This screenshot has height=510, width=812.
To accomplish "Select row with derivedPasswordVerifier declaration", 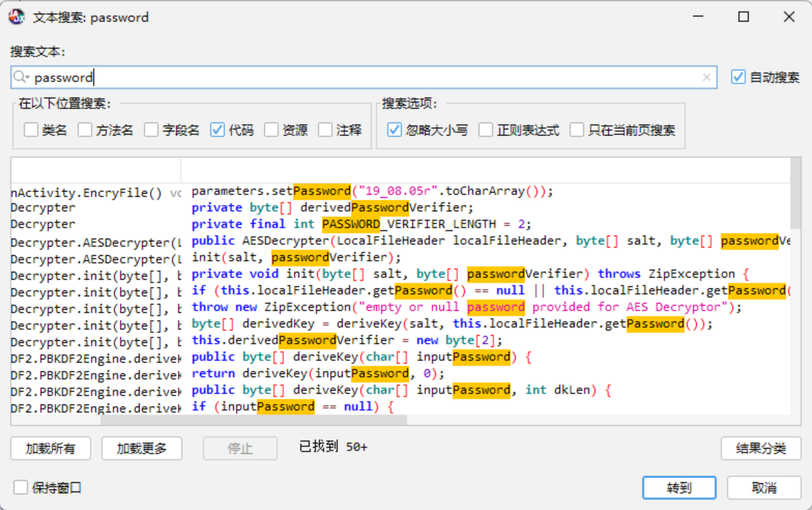I will [x=400, y=208].
